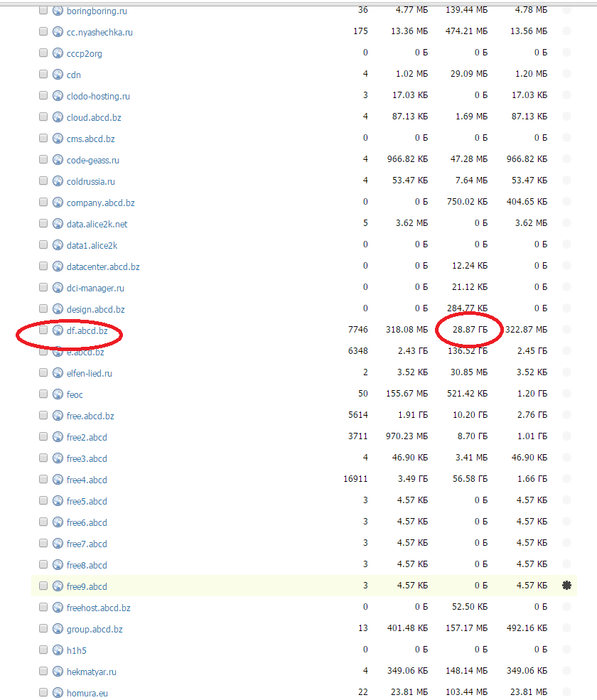Click the 28.87 ГБ value for df.abcd.bz
597x700 pixels.
tap(470, 330)
